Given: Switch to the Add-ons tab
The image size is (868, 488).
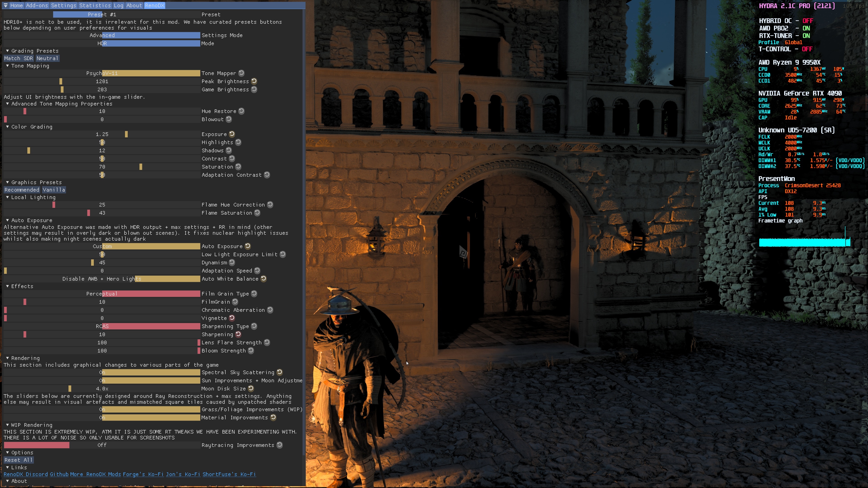Looking at the screenshot, I should click(37, 5).
